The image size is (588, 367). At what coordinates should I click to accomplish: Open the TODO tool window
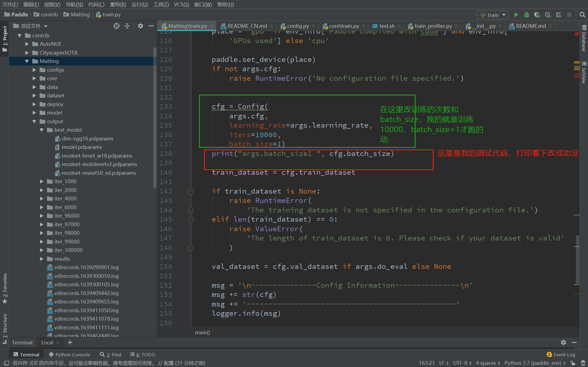pos(143,354)
